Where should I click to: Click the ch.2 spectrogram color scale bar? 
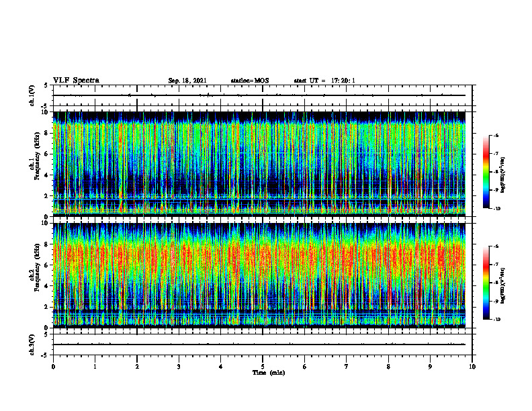486,283
